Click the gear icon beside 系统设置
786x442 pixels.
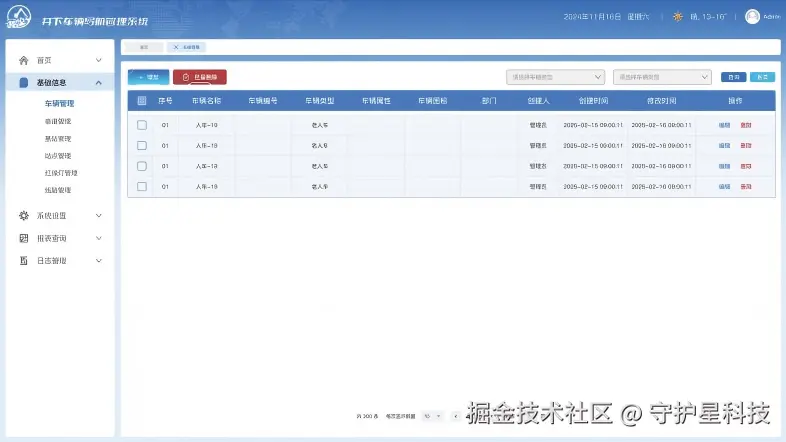tap(24, 215)
